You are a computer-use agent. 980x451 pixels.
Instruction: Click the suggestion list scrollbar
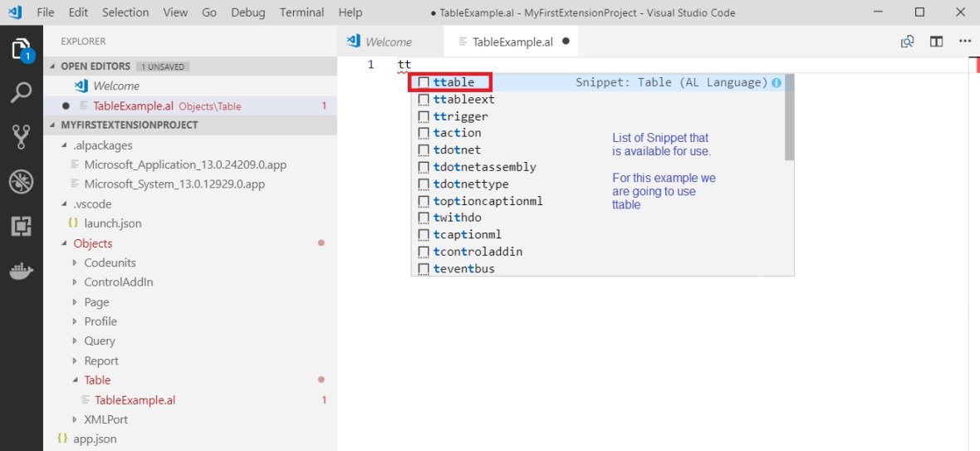click(789, 117)
